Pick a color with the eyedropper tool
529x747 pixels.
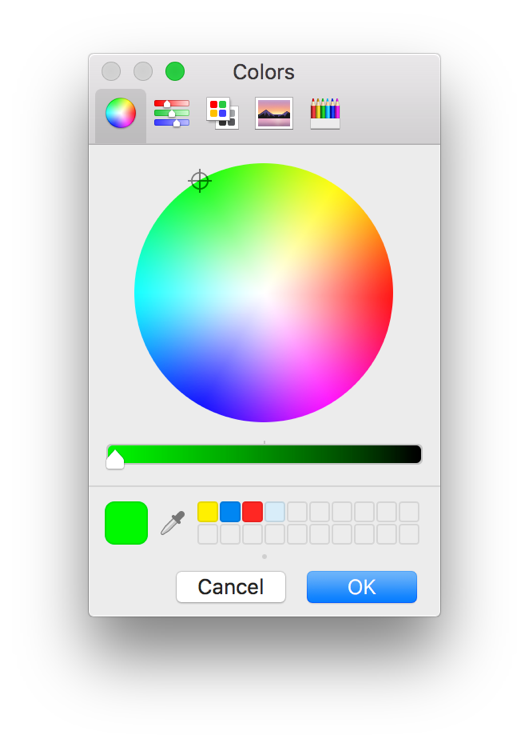(173, 523)
